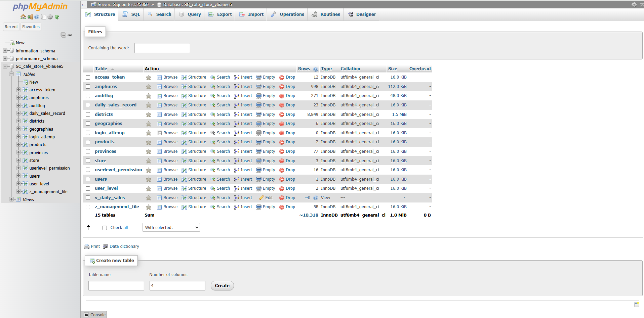This screenshot has height=318, width=644.
Task: Open the Designer tab
Action: [362, 14]
